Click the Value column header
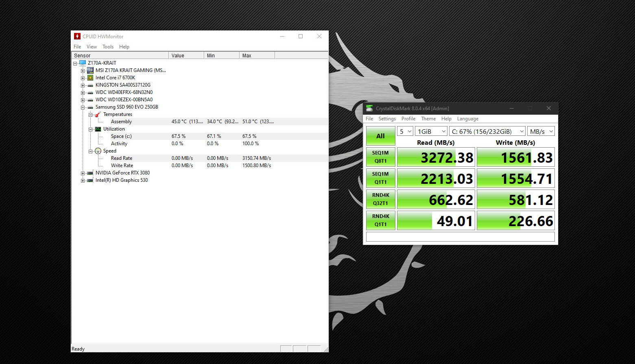 coord(186,55)
